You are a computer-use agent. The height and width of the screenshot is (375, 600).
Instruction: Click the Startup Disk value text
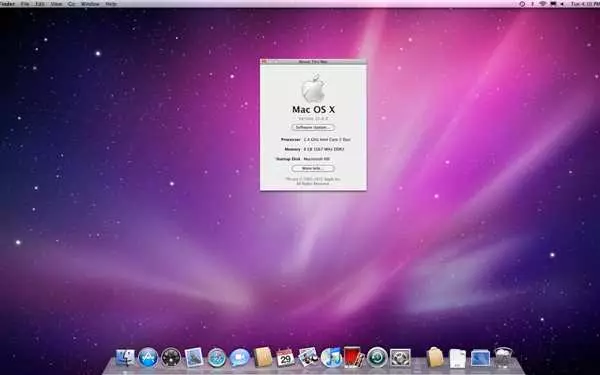316,159
